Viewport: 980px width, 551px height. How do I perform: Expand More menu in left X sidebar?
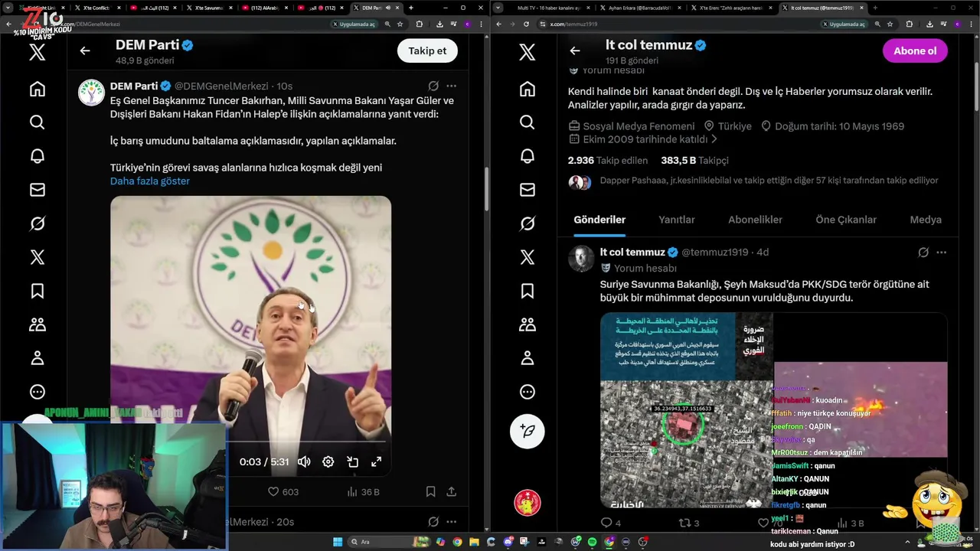[x=37, y=392]
